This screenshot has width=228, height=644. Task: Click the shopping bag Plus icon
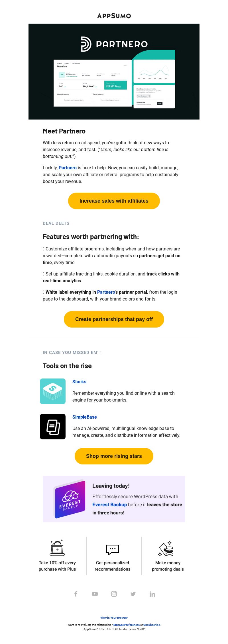[57, 548]
